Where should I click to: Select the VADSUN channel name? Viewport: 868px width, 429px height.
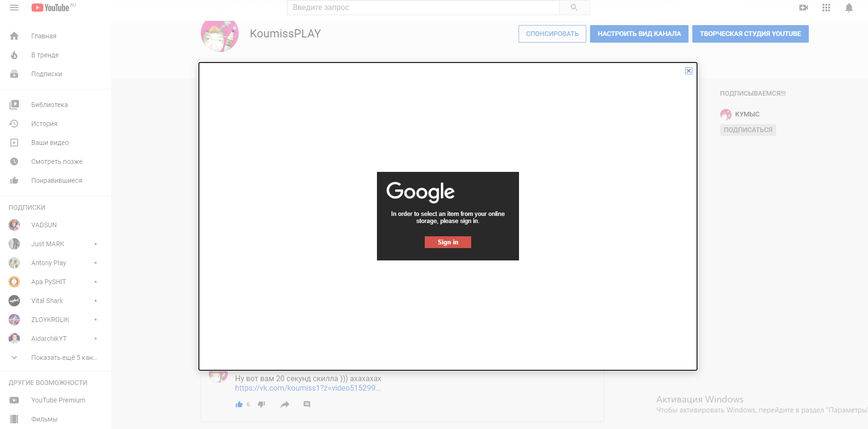pos(44,225)
